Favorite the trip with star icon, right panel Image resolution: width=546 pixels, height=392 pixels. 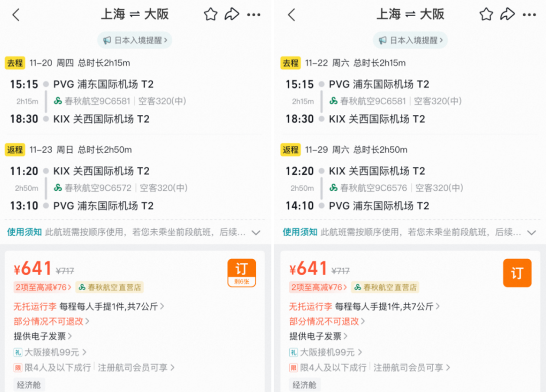point(486,14)
